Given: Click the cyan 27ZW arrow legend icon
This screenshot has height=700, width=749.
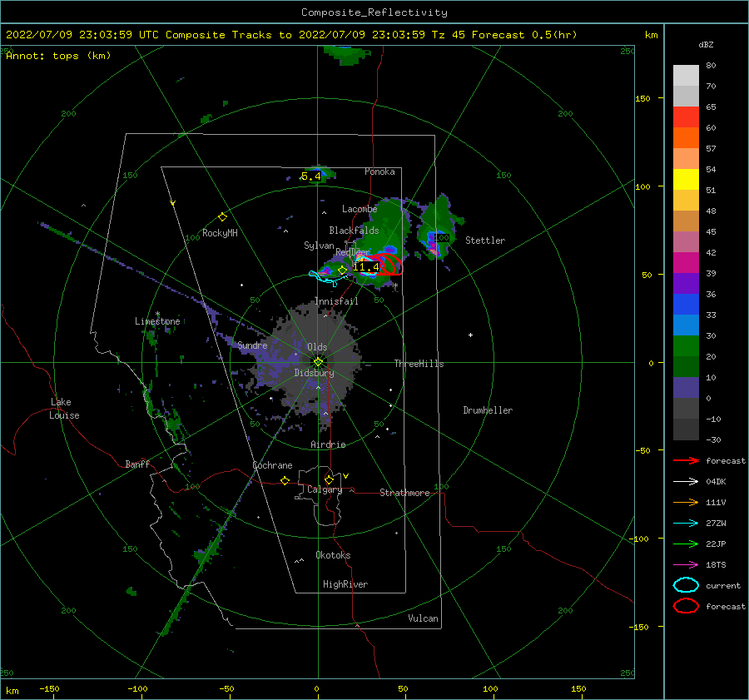Looking at the screenshot, I should pyautogui.click(x=686, y=524).
